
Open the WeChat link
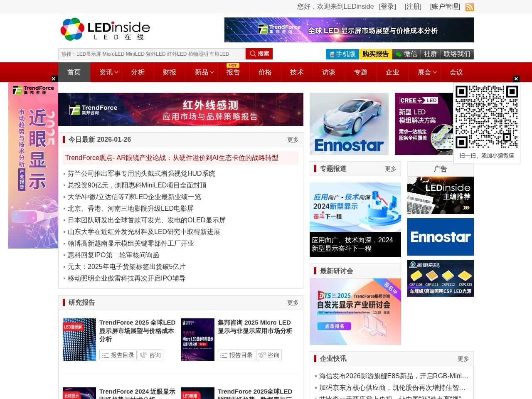[406, 54]
